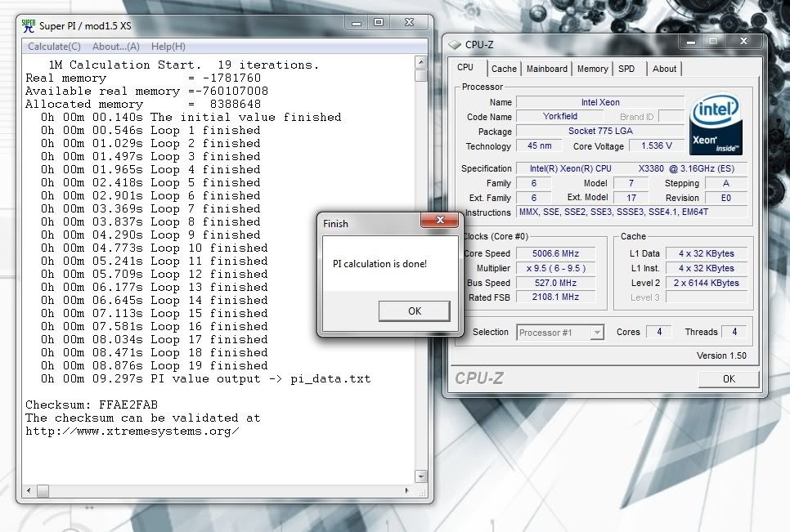
Task: Click the Ext. Model value 17
Action: click(631, 198)
